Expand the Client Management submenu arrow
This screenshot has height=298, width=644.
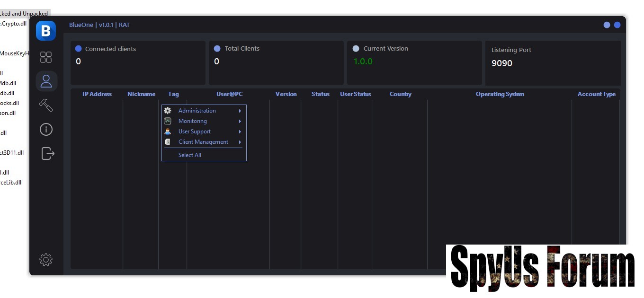click(240, 142)
